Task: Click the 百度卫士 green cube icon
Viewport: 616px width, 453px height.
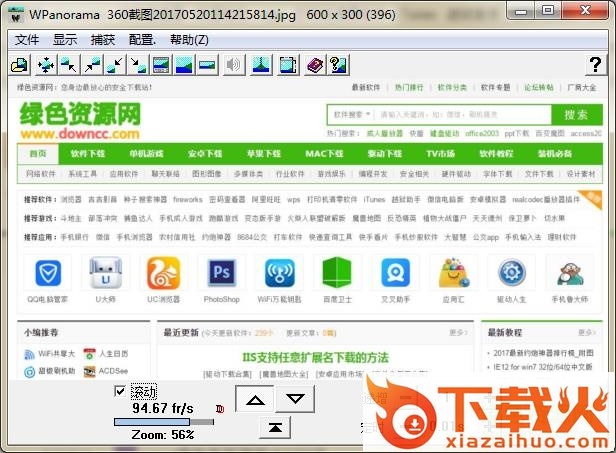Action: [337, 272]
